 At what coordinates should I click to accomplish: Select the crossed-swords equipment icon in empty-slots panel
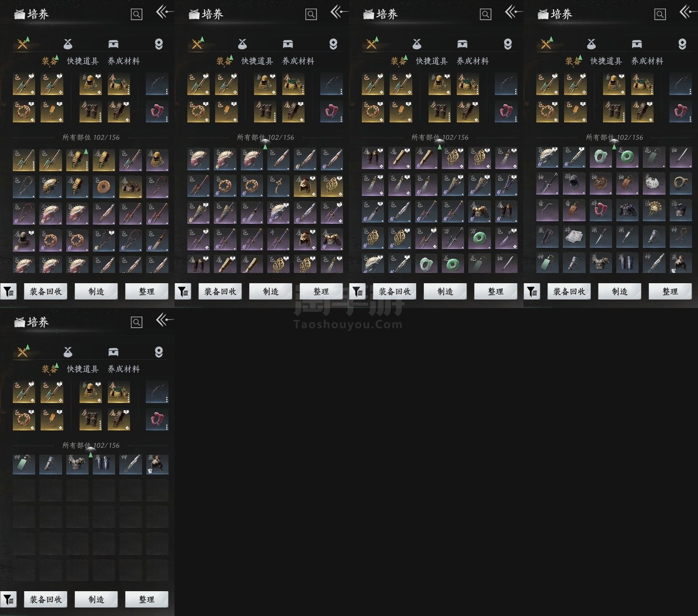click(23, 352)
